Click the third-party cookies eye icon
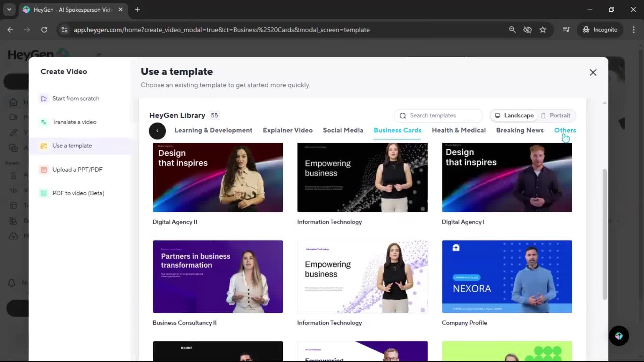The image size is (644, 362). pos(528,30)
